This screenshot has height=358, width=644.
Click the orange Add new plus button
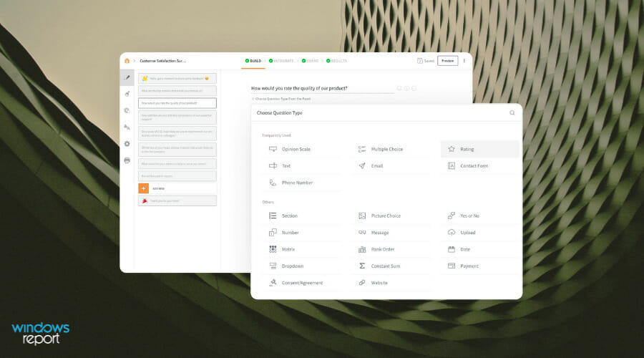tap(143, 188)
